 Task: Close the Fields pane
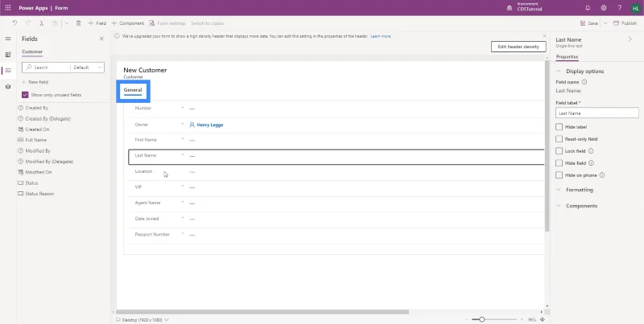(x=101, y=39)
